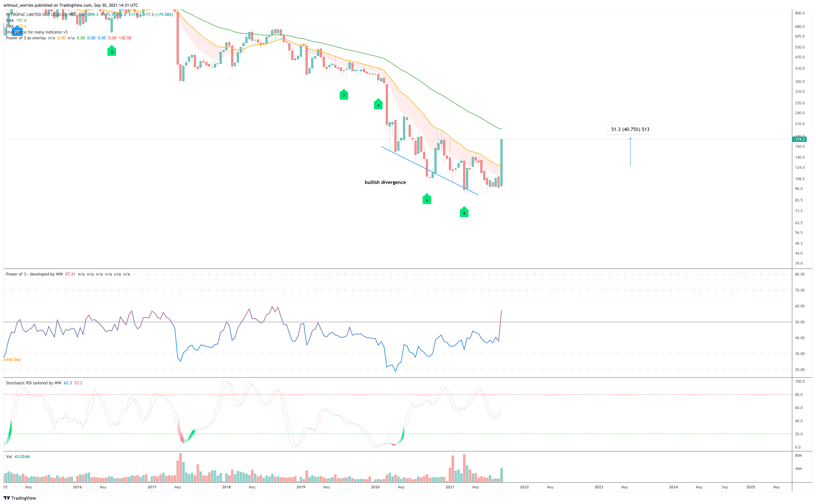Click the 80M label on volume axis
The width and height of the screenshot is (816, 504).
798,456
